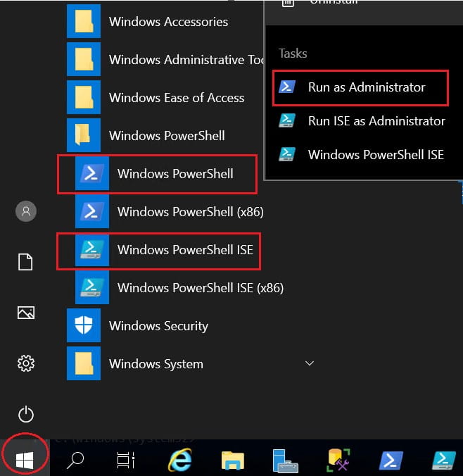463x476 pixels.
Task: Open File Explorer from the taskbar
Action: click(x=233, y=461)
